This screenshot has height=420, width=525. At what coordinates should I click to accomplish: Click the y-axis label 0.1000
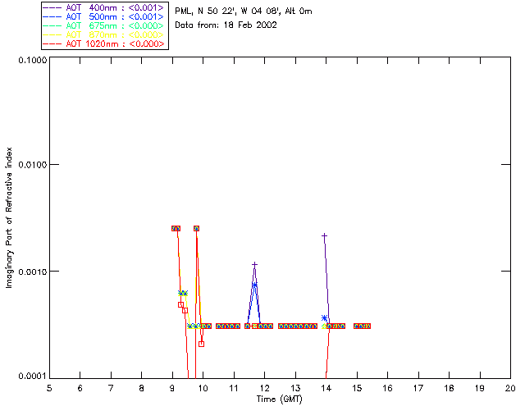pyautogui.click(x=33, y=60)
